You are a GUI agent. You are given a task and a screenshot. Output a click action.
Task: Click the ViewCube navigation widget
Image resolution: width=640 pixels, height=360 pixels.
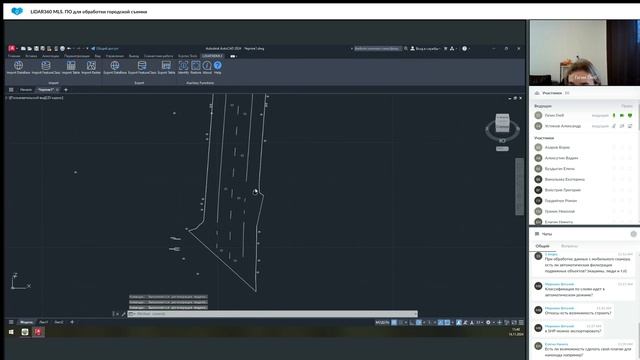pyautogui.click(x=502, y=128)
